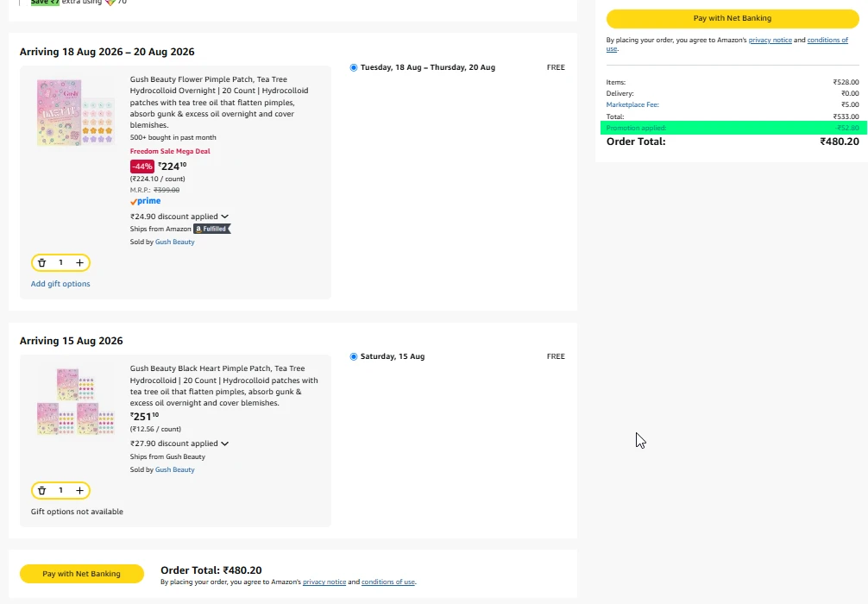The height and width of the screenshot is (604, 868).
Task: Click the ₹224.10 price of Flower Patch
Action: [x=173, y=166]
